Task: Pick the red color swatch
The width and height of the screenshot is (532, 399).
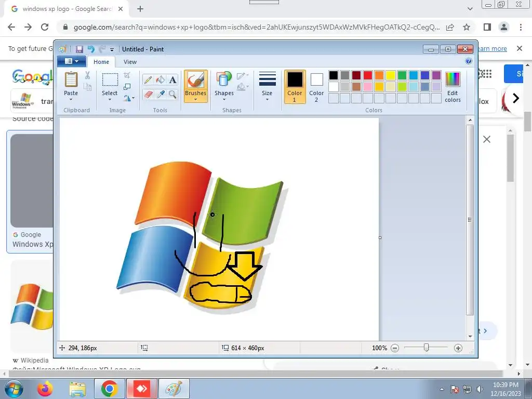Action: 367,75
